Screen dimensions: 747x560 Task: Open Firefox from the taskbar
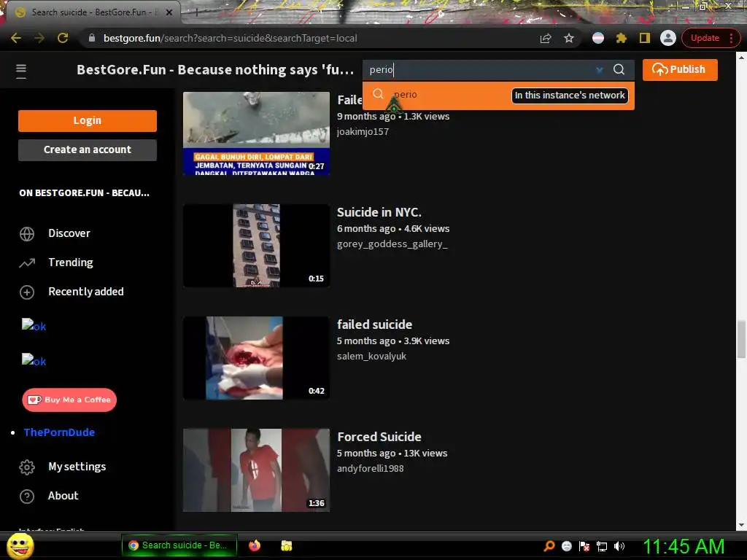255,545
